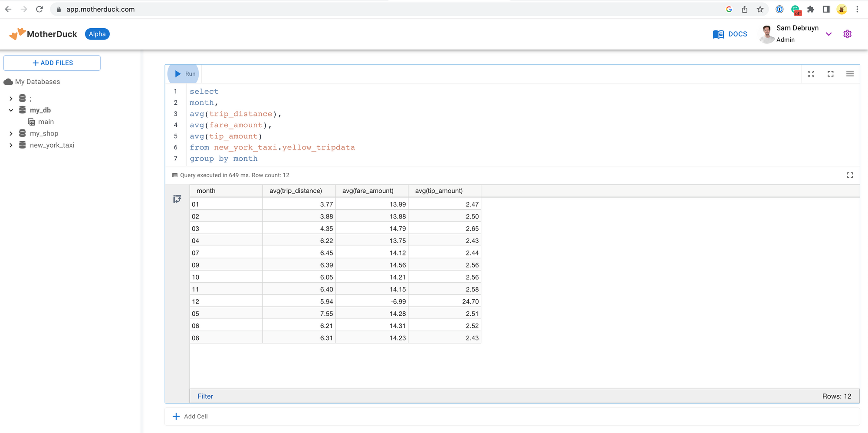
Task: Reload the page in browser
Action: (39, 9)
